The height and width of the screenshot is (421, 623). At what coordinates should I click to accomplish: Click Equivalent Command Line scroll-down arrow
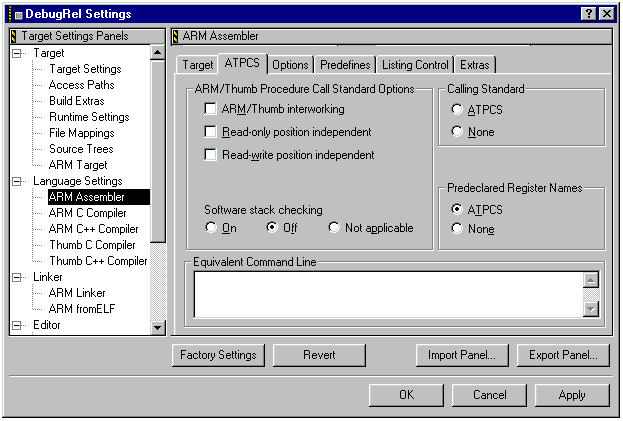point(591,309)
